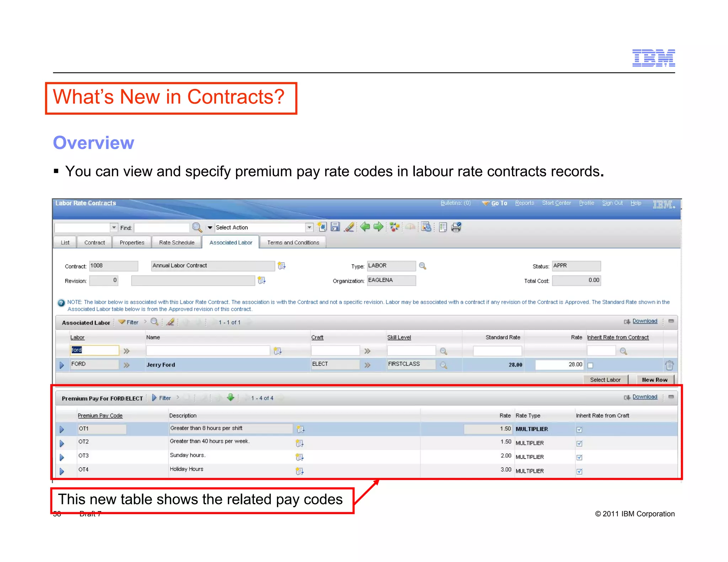Click Associated Labor clear filter eraser icon
The width and height of the screenshot is (728, 562).
171,322
